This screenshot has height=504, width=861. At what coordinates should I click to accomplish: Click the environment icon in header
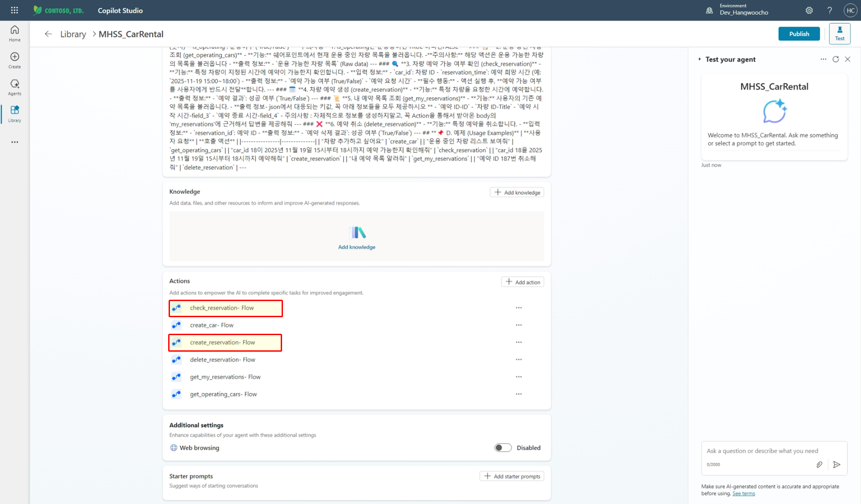click(x=709, y=10)
